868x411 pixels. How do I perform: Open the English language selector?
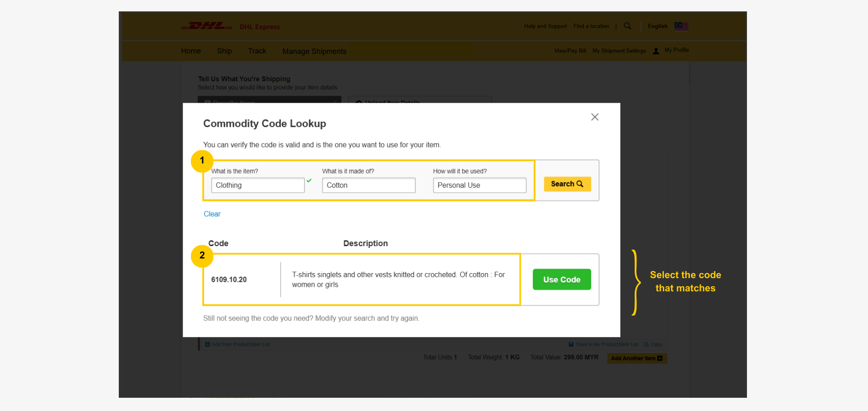pyautogui.click(x=657, y=26)
